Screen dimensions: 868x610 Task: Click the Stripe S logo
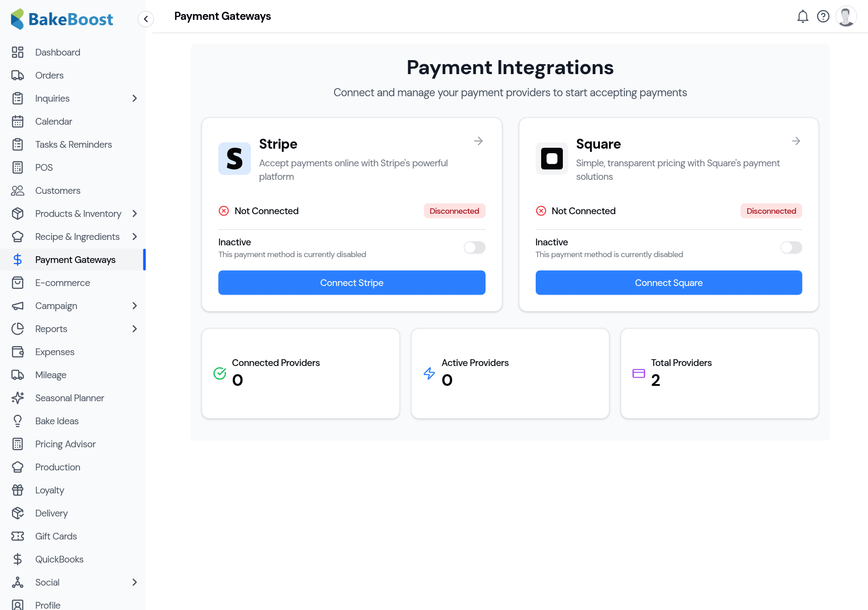(235, 159)
